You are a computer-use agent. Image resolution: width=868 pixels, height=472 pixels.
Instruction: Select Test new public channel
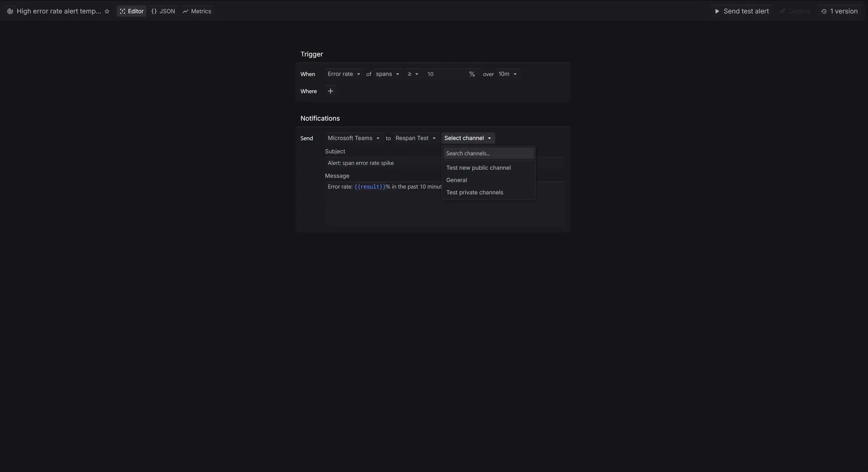click(489, 168)
